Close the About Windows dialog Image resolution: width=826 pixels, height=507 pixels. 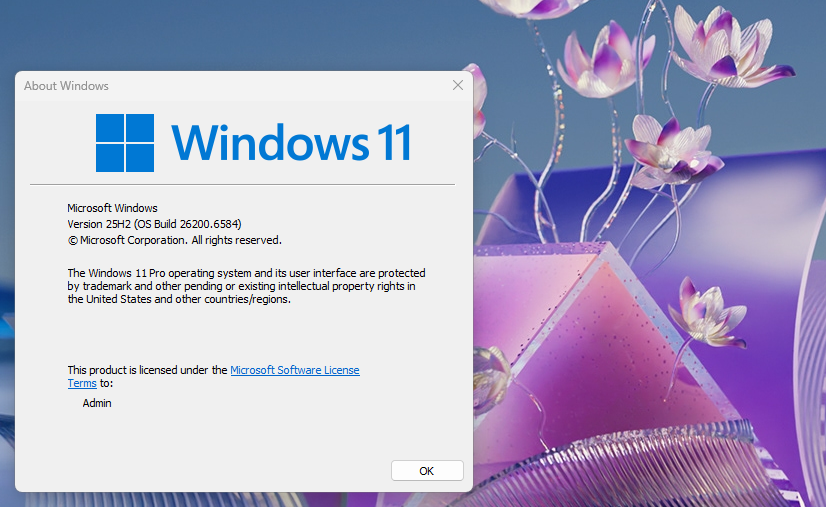458,85
